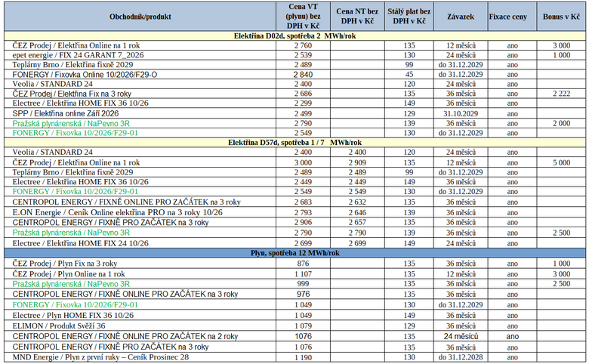This screenshot has height=364, width=589.
Task: Click the blue Plyn spotřeba 12 MWh/rok heading
Action: pyautogui.click(x=294, y=253)
